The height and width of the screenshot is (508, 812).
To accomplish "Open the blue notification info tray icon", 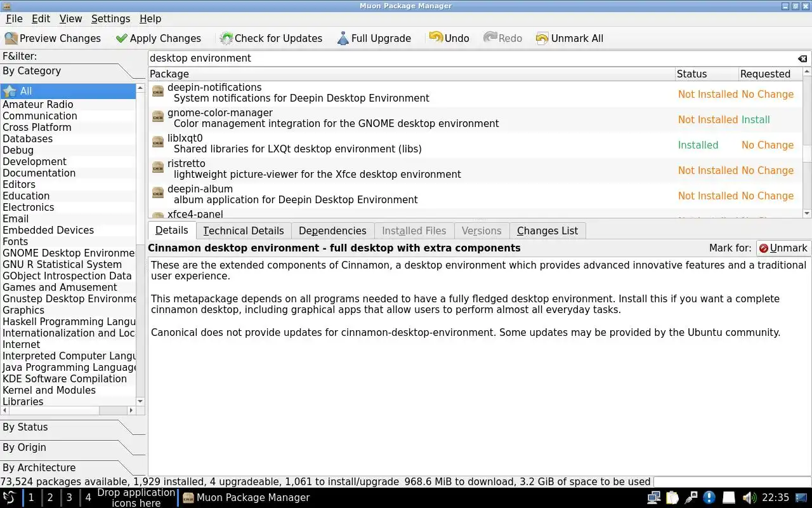I will pos(710,498).
